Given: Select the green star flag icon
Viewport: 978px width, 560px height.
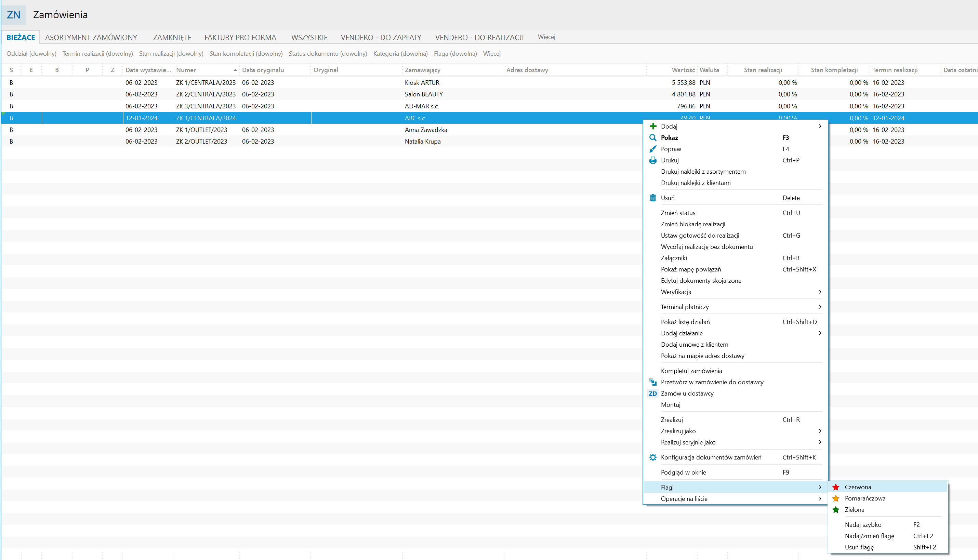Looking at the screenshot, I should tap(836, 510).
